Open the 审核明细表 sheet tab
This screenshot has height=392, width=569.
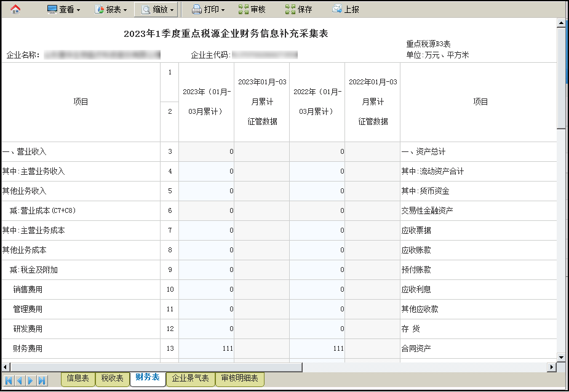click(x=239, y=378)
